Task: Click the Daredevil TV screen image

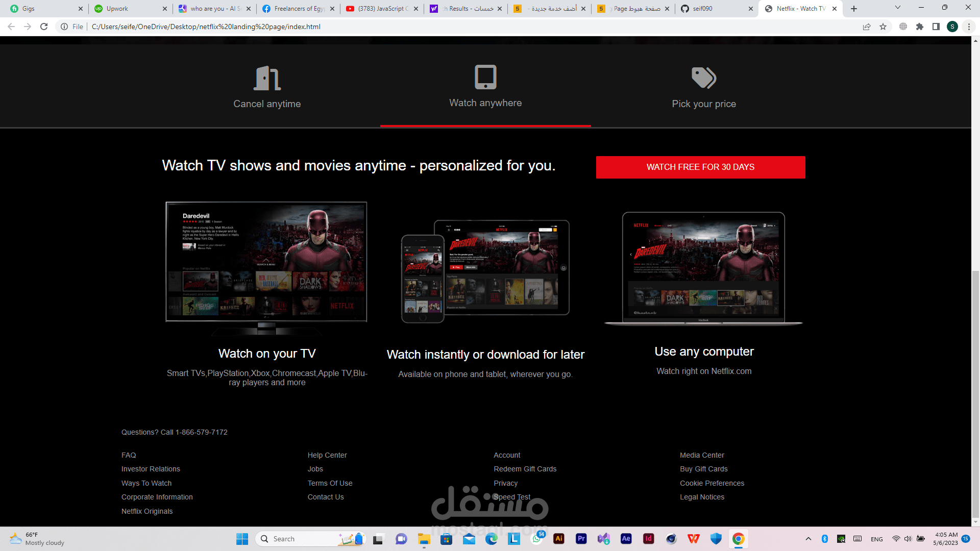Action: pos(266,262)
